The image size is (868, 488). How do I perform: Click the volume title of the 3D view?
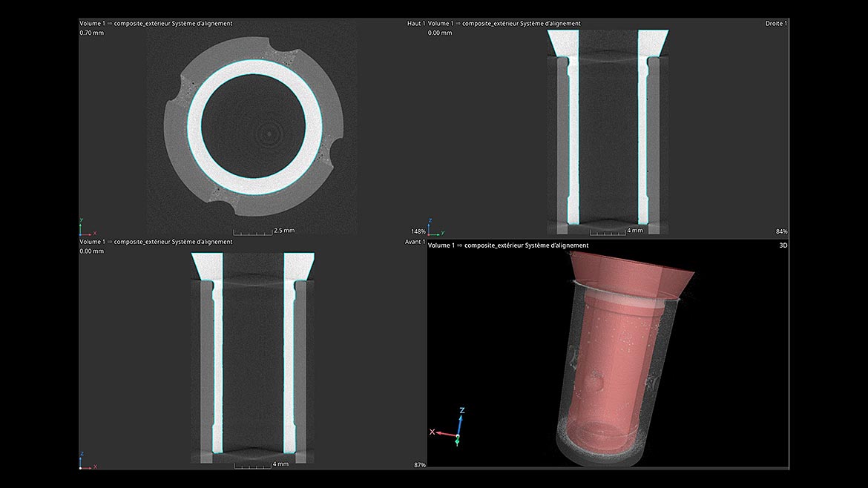click(x=508, y=245)
